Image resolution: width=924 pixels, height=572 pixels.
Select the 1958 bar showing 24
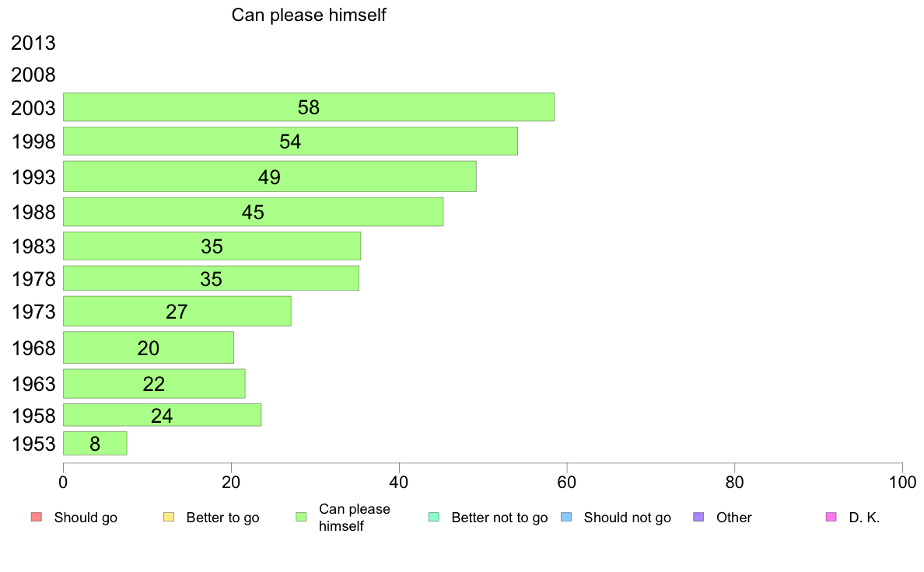coord(162,415)
